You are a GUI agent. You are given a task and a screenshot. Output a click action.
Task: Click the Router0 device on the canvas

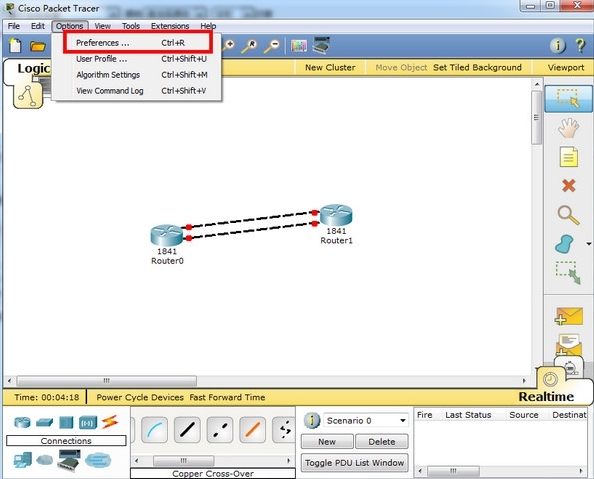(x=167, y=235)
